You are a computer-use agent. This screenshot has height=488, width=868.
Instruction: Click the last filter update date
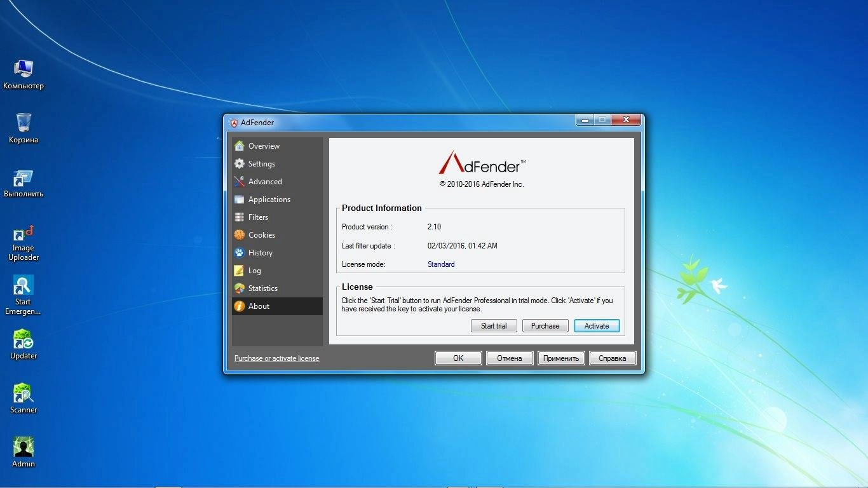463,246
